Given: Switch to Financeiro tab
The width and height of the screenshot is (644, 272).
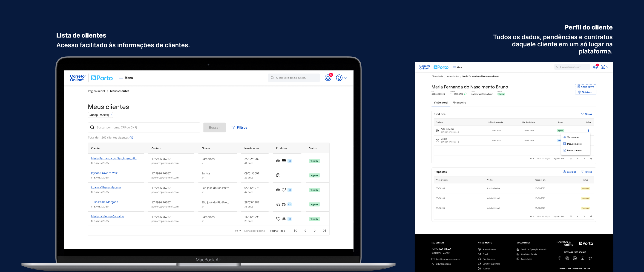Looking at the screenshot, I should pos(459,102).
